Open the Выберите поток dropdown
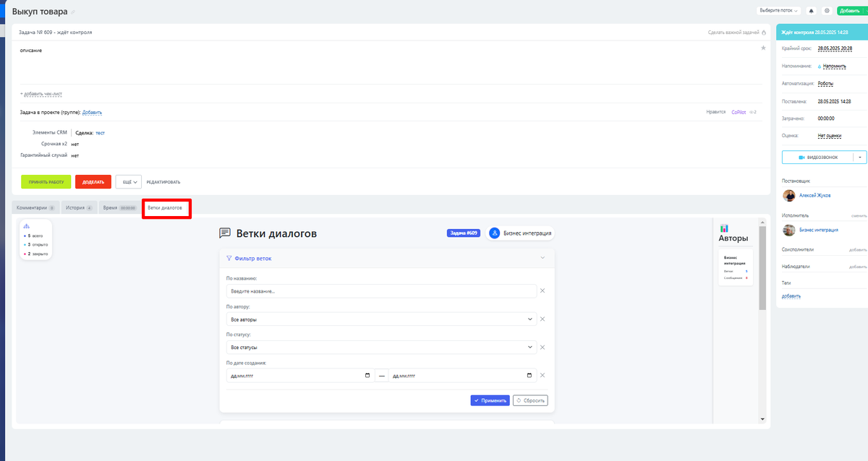Image resolution: width=868 pixels, height=461 pixels. 779,11
